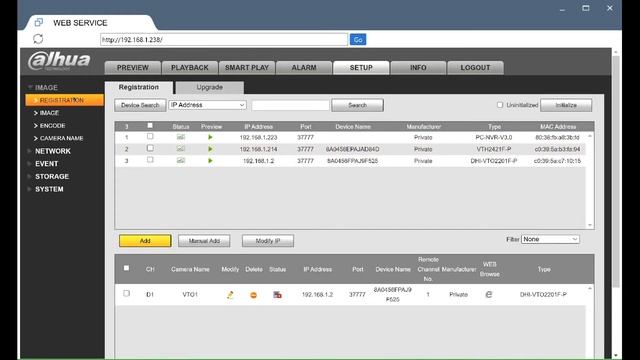Toggle select-all checkbox in added devices header

127,268
